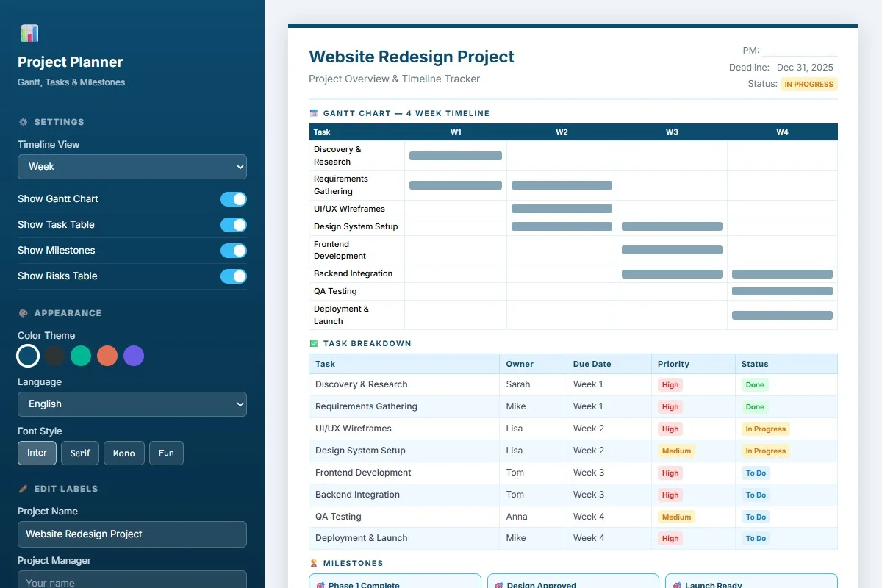The height and width of the screenshot is (588, 882).
Task: Click the Task Breakdown checkmark icon
Action: pyautogui.click(x=314, y=343)
